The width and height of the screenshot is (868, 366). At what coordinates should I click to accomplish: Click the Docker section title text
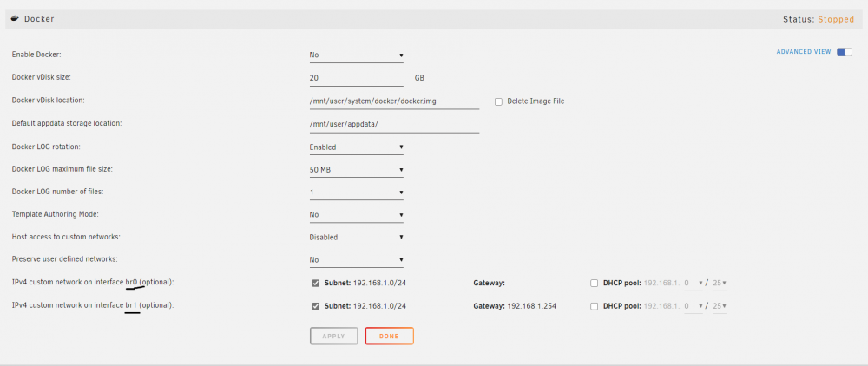[39, 19]
